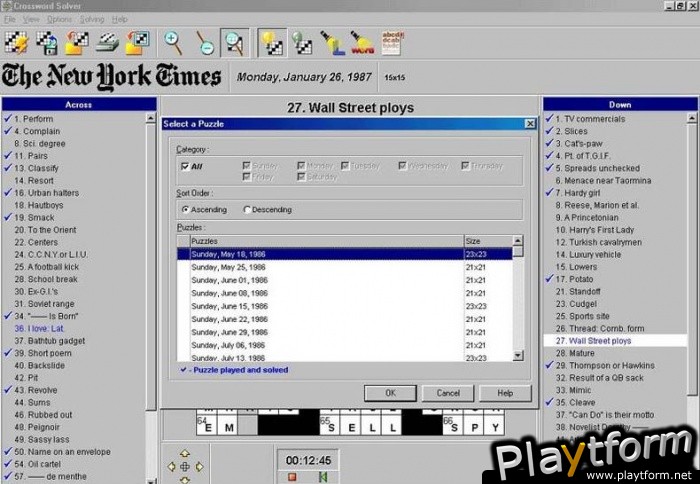Screen dimensions: 700x484
Task: Click the flashlight reveal word icon
Action: click(362, 42)
